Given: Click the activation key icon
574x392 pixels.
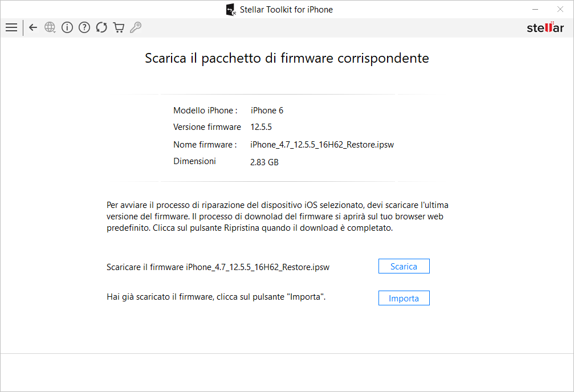Looking at the screenshot, I should 136,27.
